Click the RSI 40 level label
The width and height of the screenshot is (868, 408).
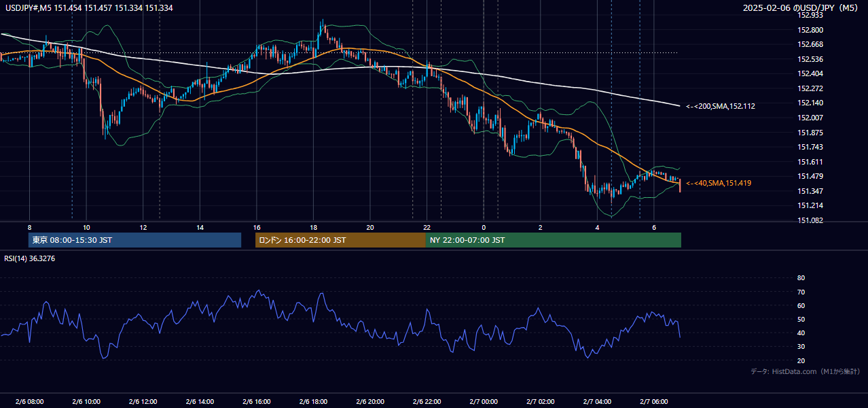[801, 333]
